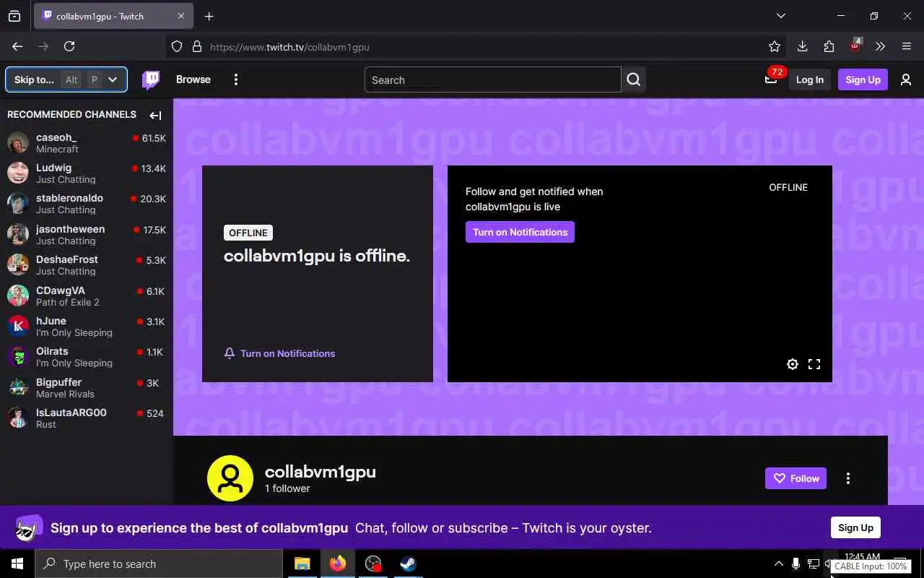Click Sign Up in the top navigation
This screenshot has width=924, height=578.
pos(863,79)
